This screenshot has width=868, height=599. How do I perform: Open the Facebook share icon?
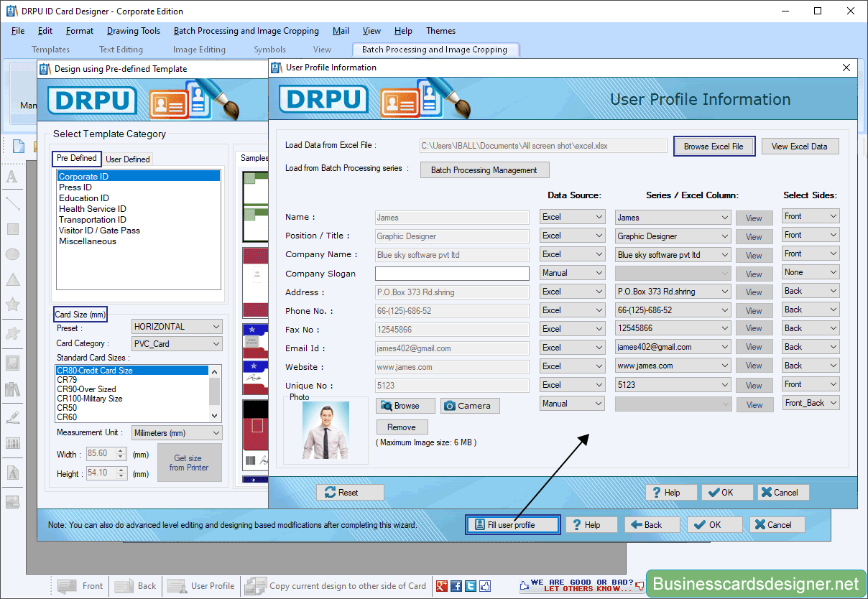point(456,585)
